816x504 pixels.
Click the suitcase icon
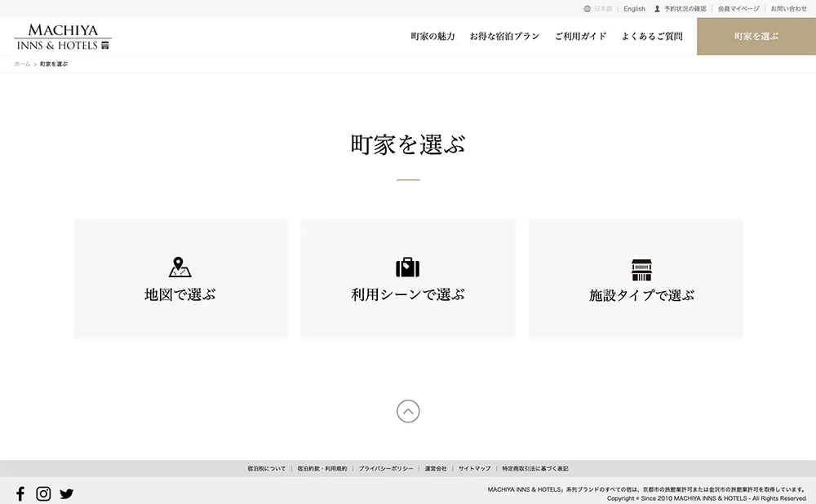click(x=408, y=267)
